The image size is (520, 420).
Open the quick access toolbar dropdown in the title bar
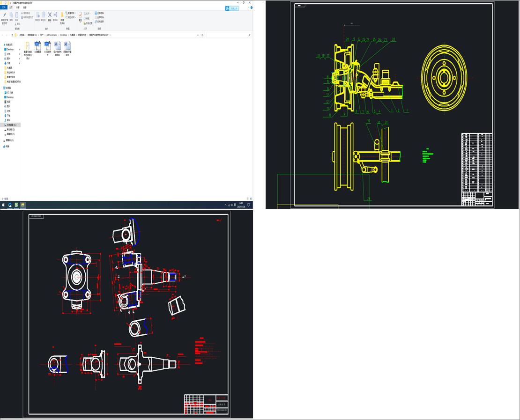click(x=11, y=3)
